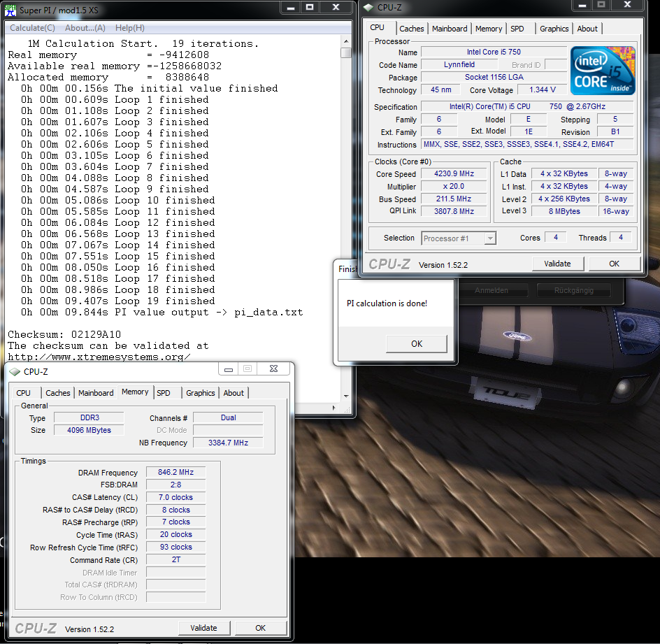The height and width of the screenshot is (644, 660).
Task: Click the Rückgängig button in background window
Action: point(573,290)
